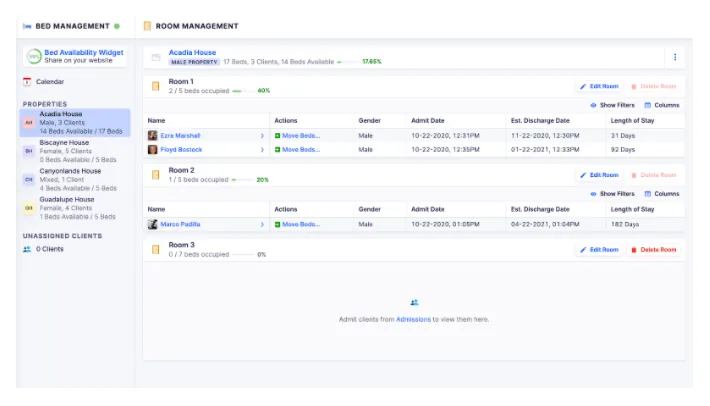Image resolution: width=710 pixels, height=406 pixels.
Task: Click the BH badge for Biscayne House
Action: click(29, 151)
